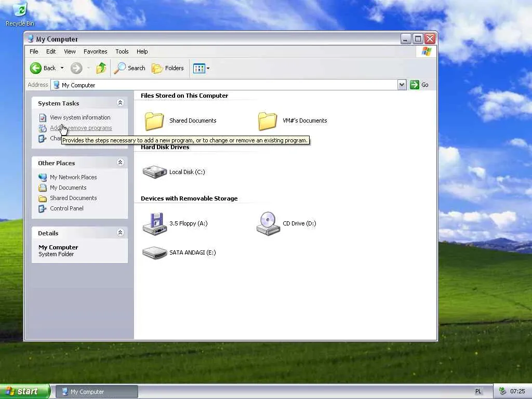532x399 pixels.
Task: Open the Recycle Bin desktop icon
Action: (20, 14)
